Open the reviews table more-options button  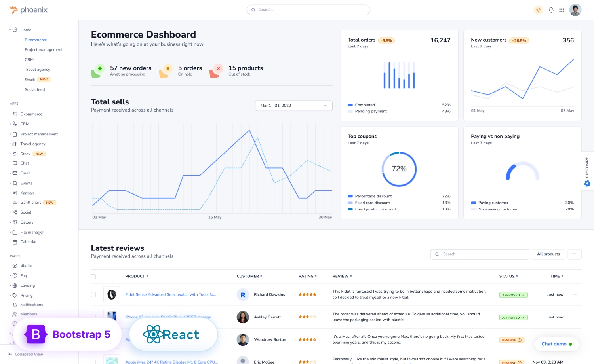point(575,254)
